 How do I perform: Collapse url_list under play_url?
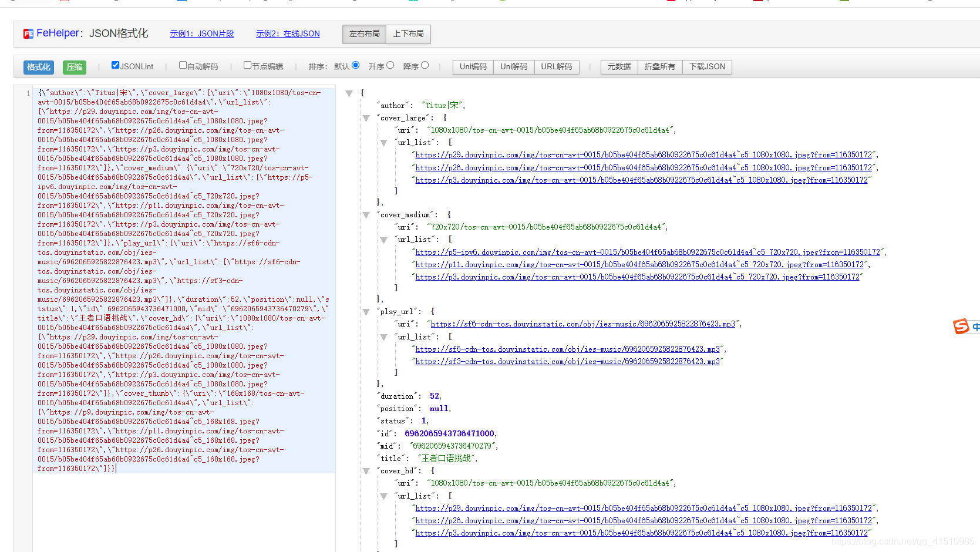coord(383,337)
